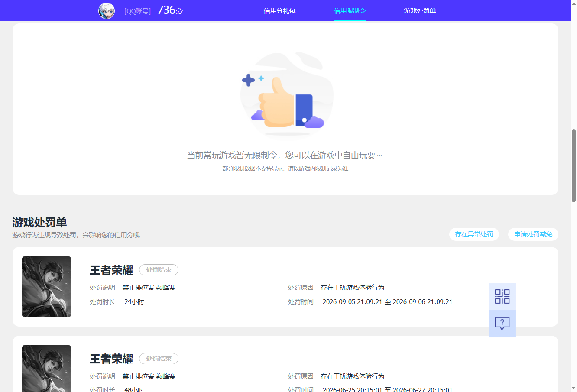The image size is (577, 392).
Task: Click 存在干扰游戏体验行为 reason in the 24小时 card
Action: pyautogui.click(x=353, y=288)
